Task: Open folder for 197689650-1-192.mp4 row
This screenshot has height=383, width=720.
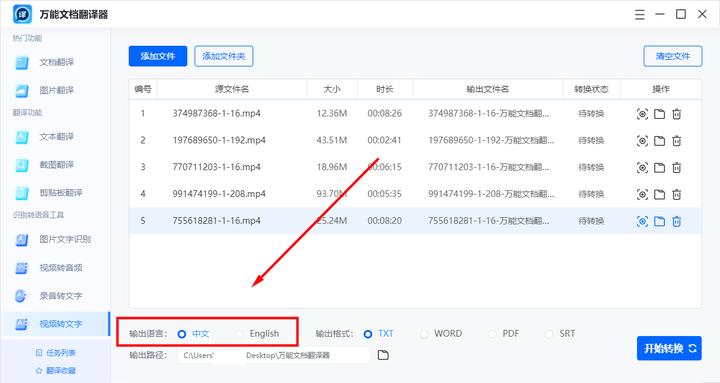Action: (x=659, y=141)
